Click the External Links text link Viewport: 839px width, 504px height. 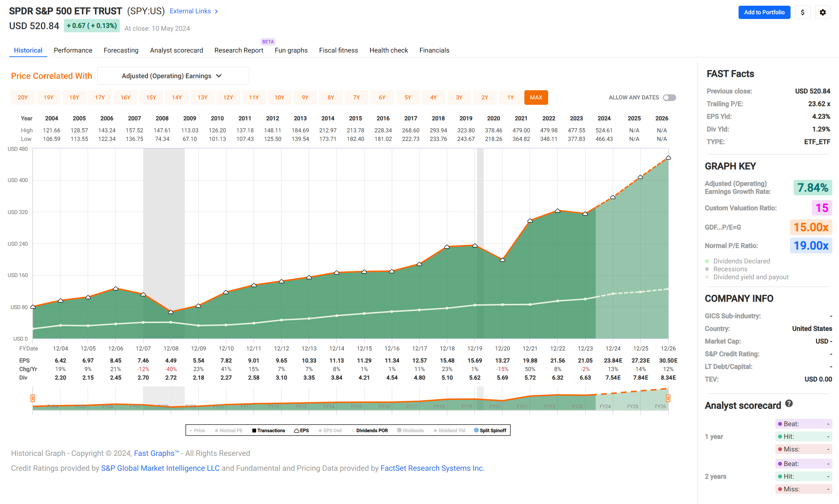tap(190, 11)
